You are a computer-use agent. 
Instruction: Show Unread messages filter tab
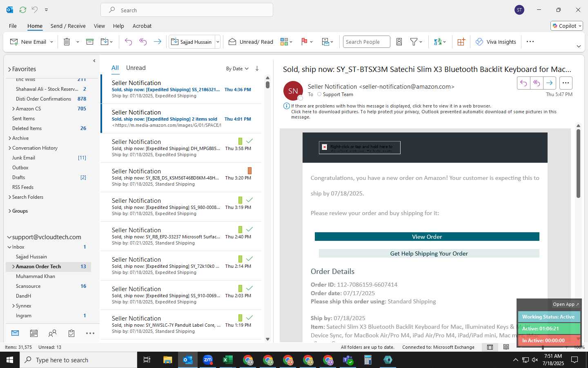136,68
